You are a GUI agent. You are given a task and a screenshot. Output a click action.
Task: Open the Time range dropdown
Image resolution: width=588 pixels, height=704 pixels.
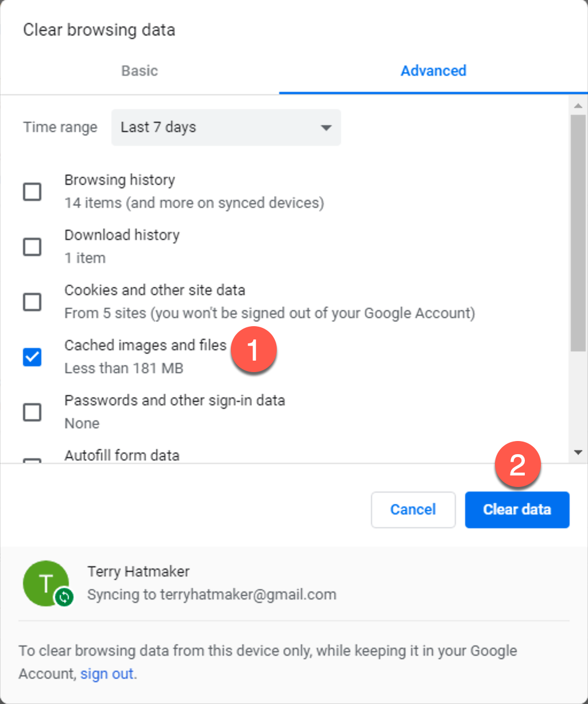click(x=226, y=127)
